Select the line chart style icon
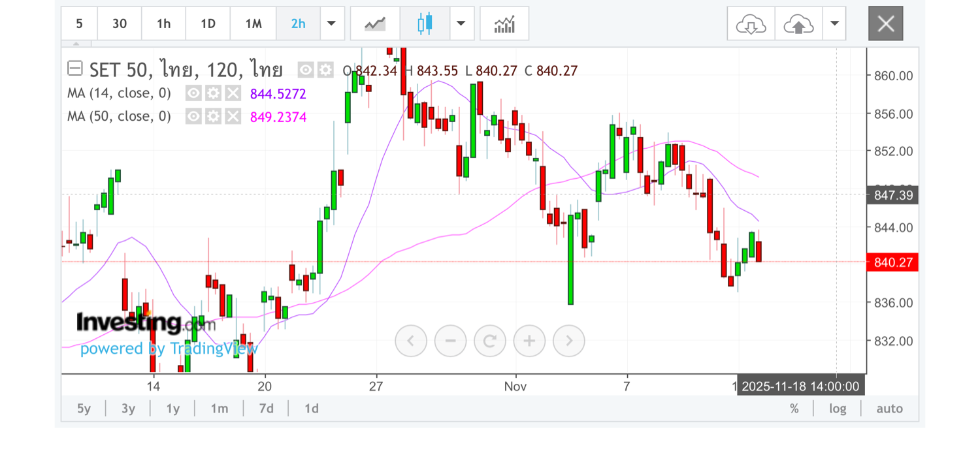The height and width of the screenshot is (453, 980). [375, 24]
